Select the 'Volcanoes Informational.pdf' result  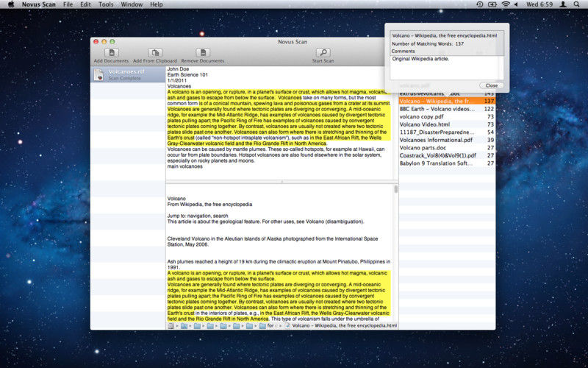click(447, 140)
